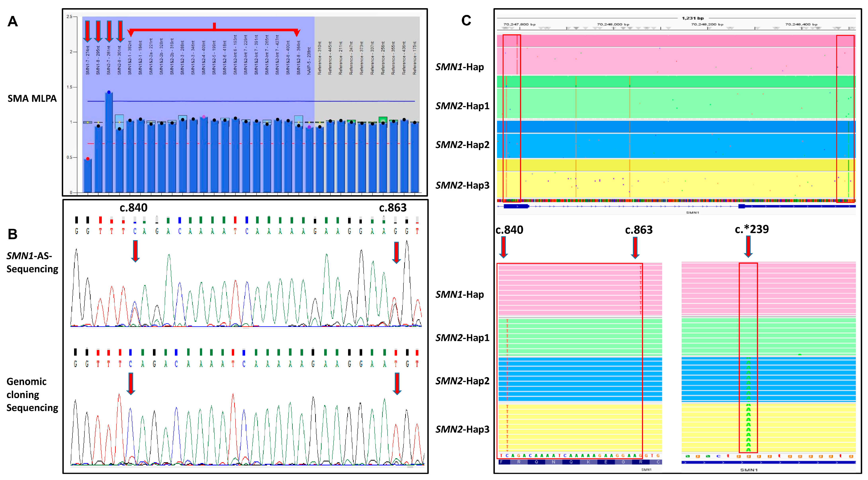Select the 'Genomic cloning Sequencing' label
Image resolution: width=868 pixels, height=480 pixels.
point(32,394)
